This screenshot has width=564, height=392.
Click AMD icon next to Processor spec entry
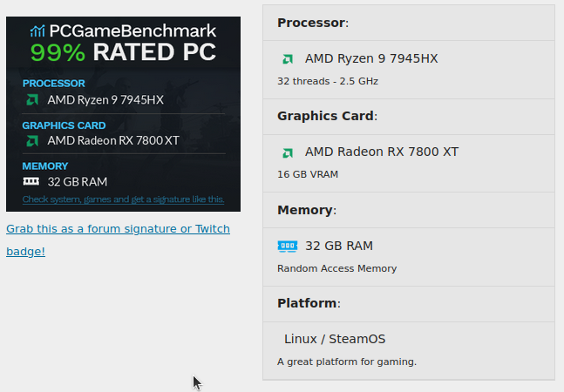288,59
